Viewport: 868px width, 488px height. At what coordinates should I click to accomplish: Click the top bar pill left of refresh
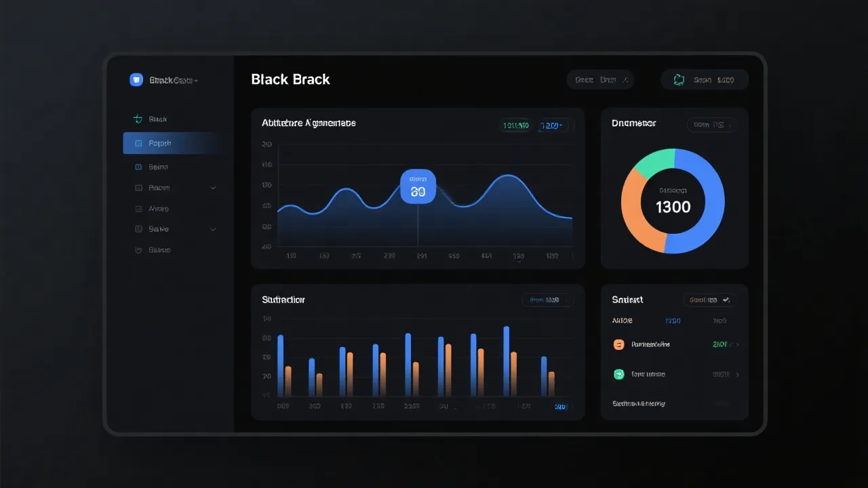600,80
